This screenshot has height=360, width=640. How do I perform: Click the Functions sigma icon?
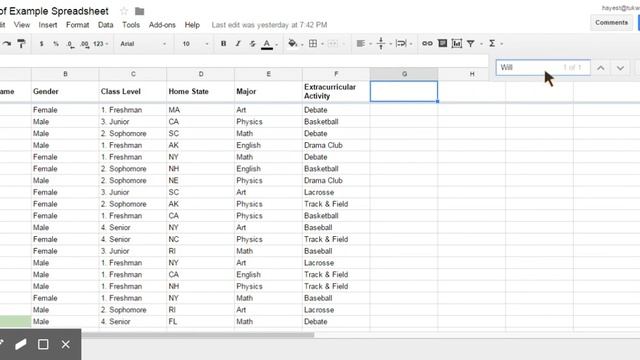[492, 43]
